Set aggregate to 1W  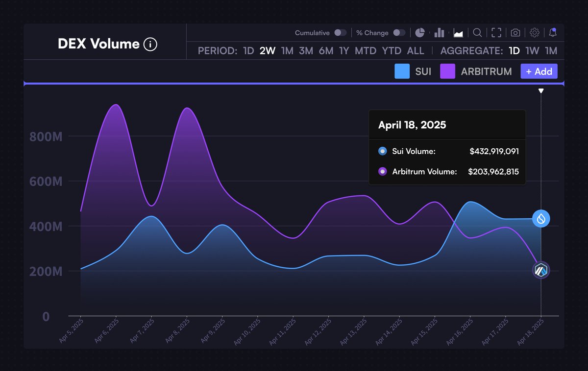click(532, 51)
